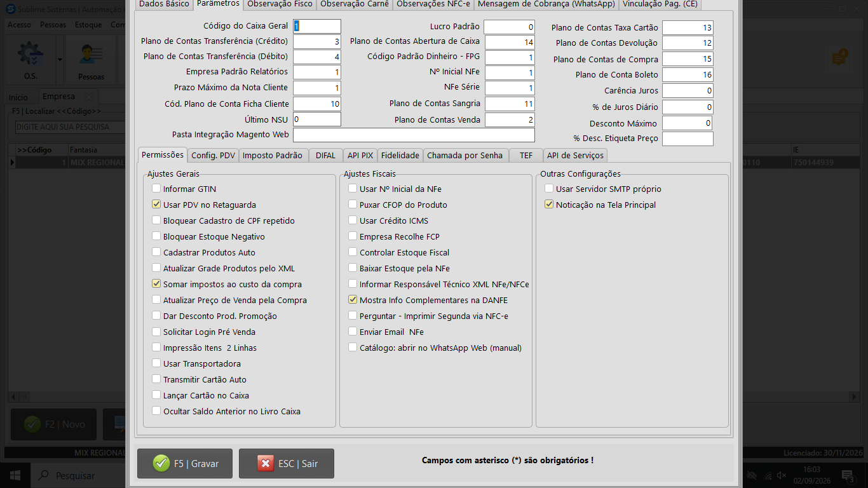Screen dimensions: 868x488
Task: Go to the API PIX sub-tab
Action: 360,156
